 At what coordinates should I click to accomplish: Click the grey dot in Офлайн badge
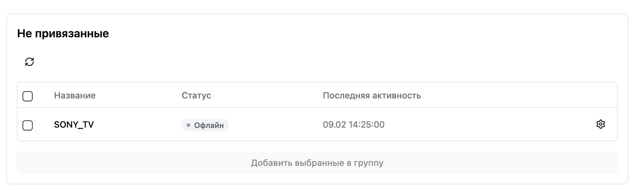click(188, 125)
